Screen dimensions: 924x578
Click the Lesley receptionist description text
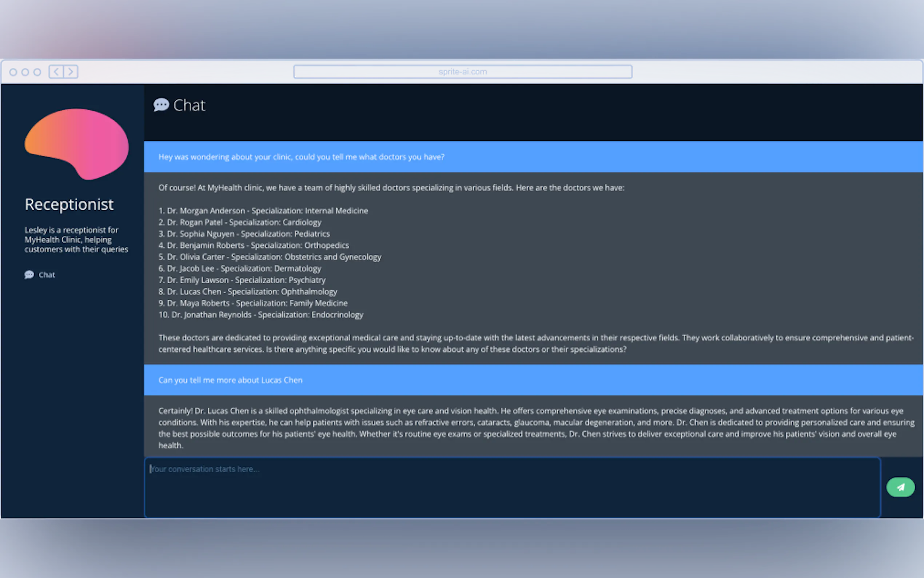coord(76,239)
